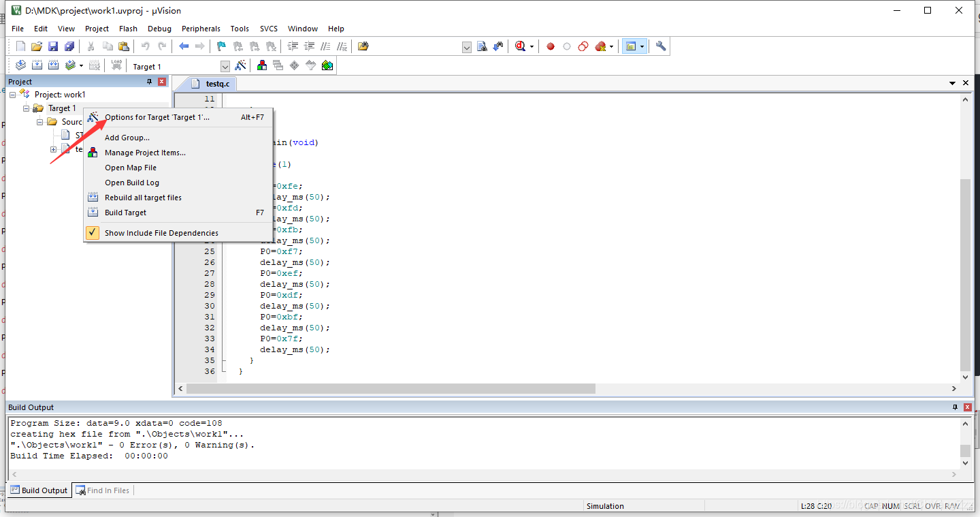Indent selected text toolbar icon
The width and height of the screenshot is (980, 517).
pyautogui.click(x=293, y=46)
